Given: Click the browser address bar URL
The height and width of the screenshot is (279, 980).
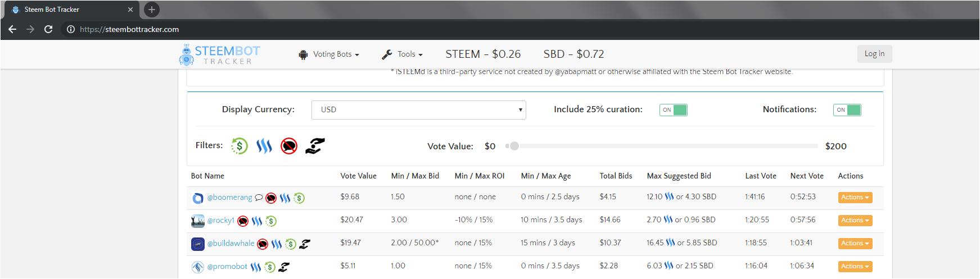Looking at the screenshot, I should point(129,29).
